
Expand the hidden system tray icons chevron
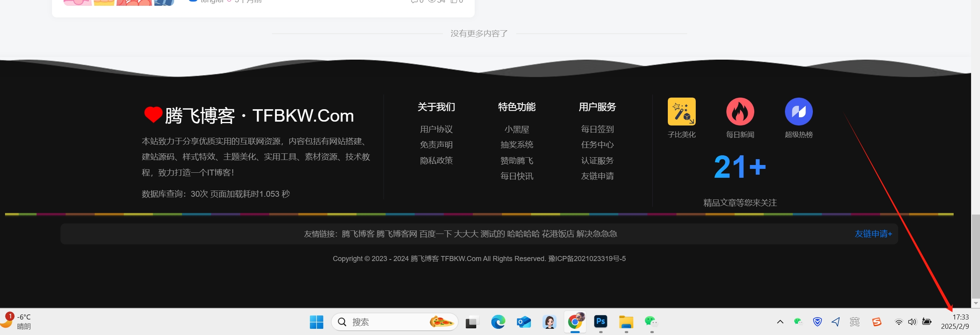(780, 322)
